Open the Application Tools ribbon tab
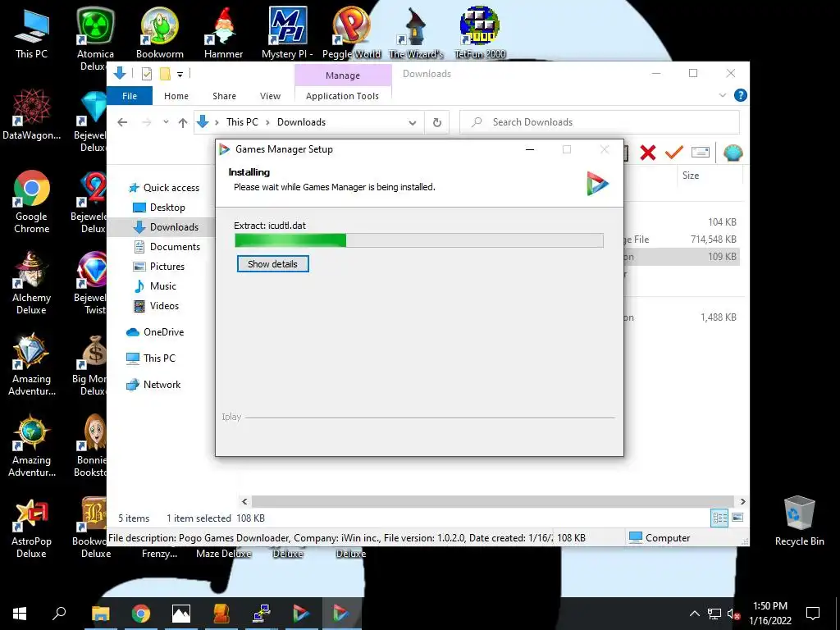840x630 pixels. point(342,96)
